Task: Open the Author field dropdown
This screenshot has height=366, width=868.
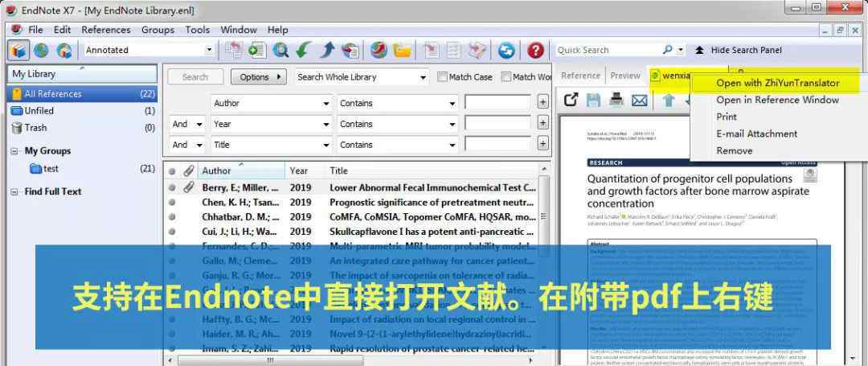Action: [x=326, y=104]
